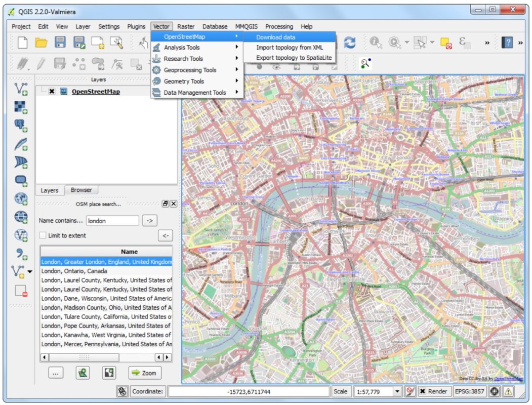The width and height of the screenshot is (532, 405).
Task: Switch to the Browser tab
Action: click(82, 190)
